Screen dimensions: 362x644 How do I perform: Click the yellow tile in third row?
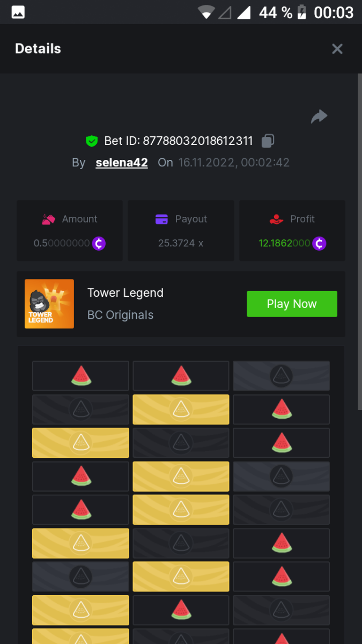[80, 443]
